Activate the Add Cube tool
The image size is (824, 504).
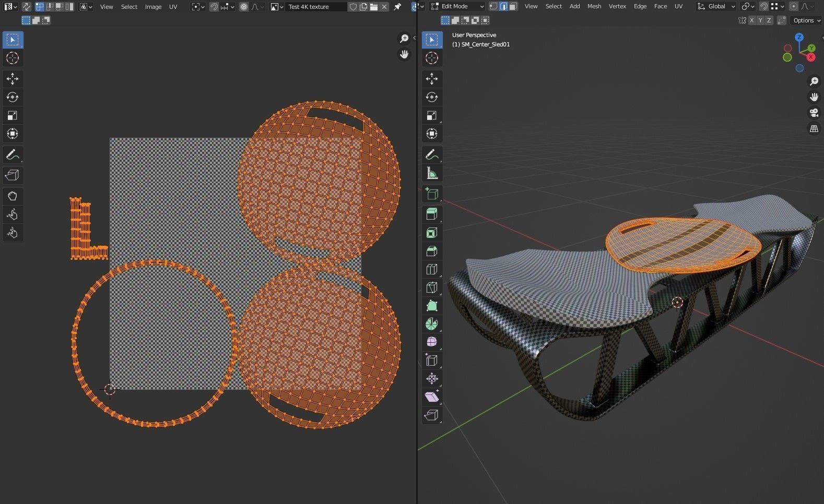pos(432,194)
